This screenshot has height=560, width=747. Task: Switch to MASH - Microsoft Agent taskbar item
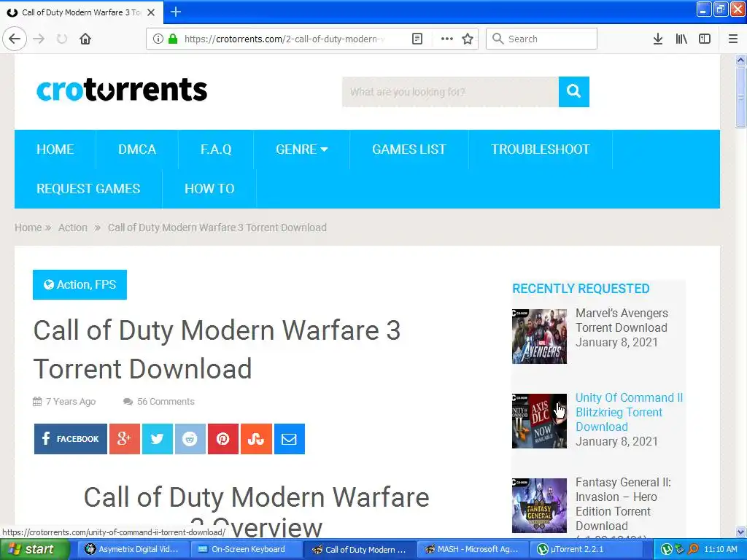click(473, 550)
